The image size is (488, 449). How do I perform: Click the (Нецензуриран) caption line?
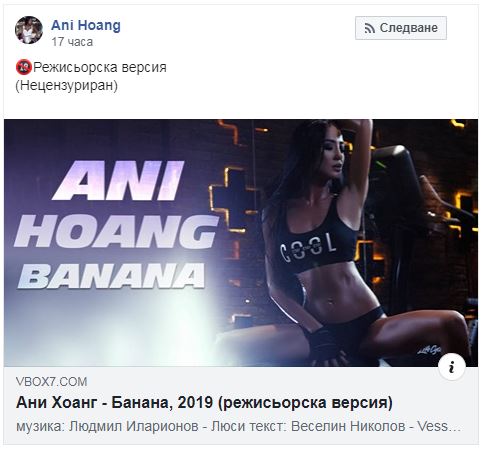[x=67, y=86]
